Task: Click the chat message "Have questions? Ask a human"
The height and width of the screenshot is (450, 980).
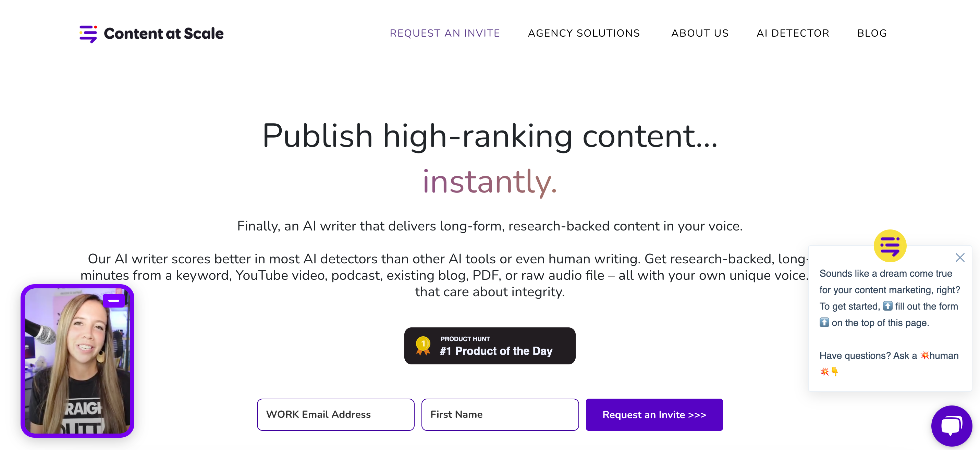Action: pos(889,363)
